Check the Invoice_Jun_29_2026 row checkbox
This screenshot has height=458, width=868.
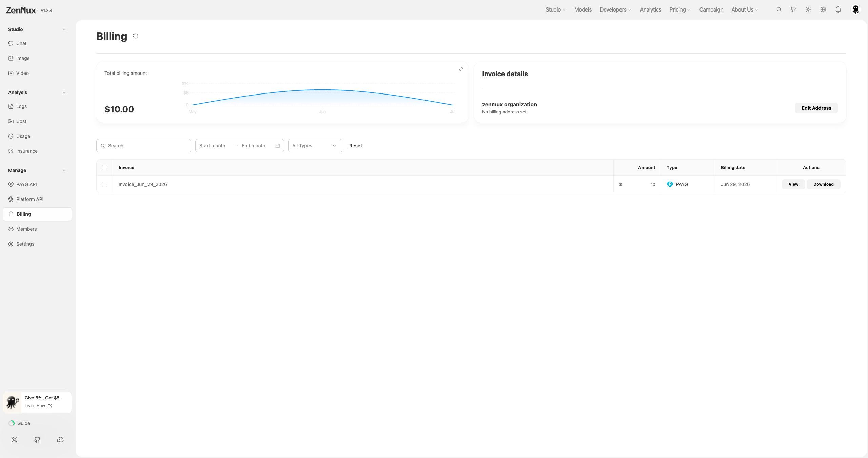[x=105, y=184]
